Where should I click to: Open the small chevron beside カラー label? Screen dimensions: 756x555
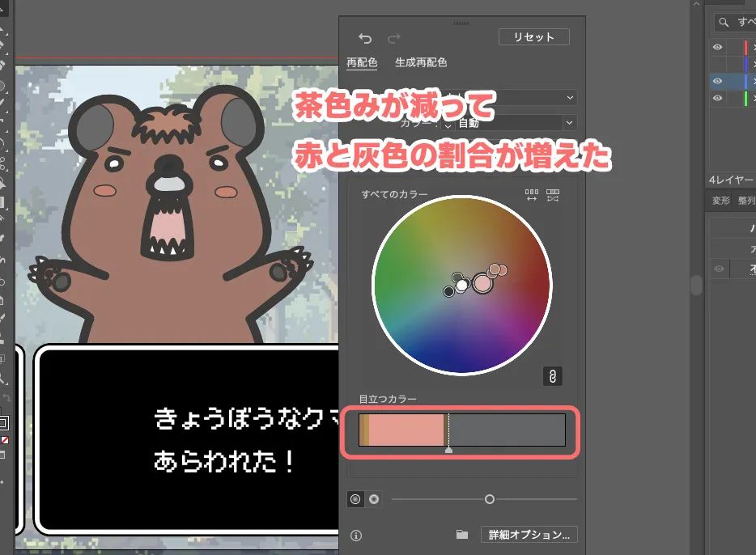click(x=450, y=123)
